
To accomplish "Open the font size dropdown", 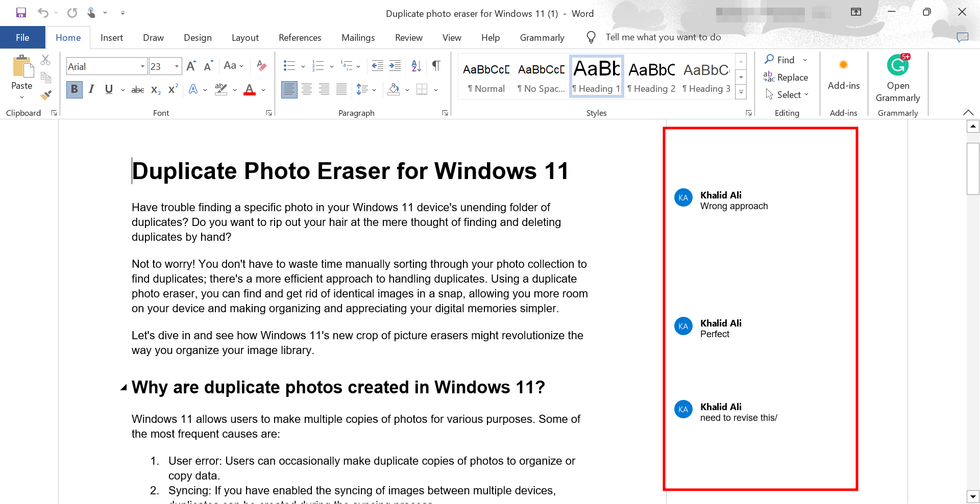I will (x=177, y=66).
